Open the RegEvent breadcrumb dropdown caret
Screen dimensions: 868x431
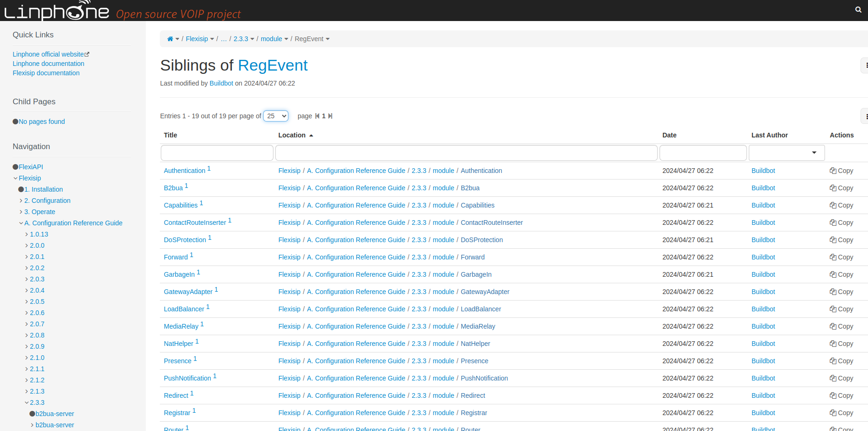pos(328,39)
